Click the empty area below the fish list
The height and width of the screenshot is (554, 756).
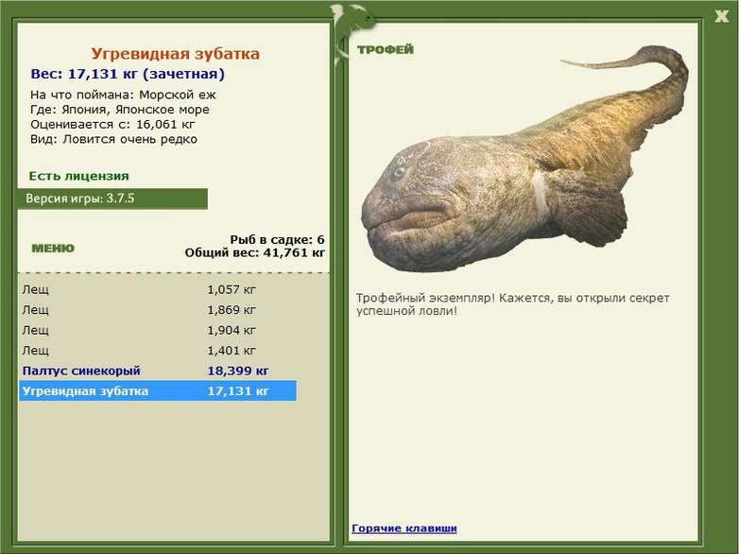point(174,470)
